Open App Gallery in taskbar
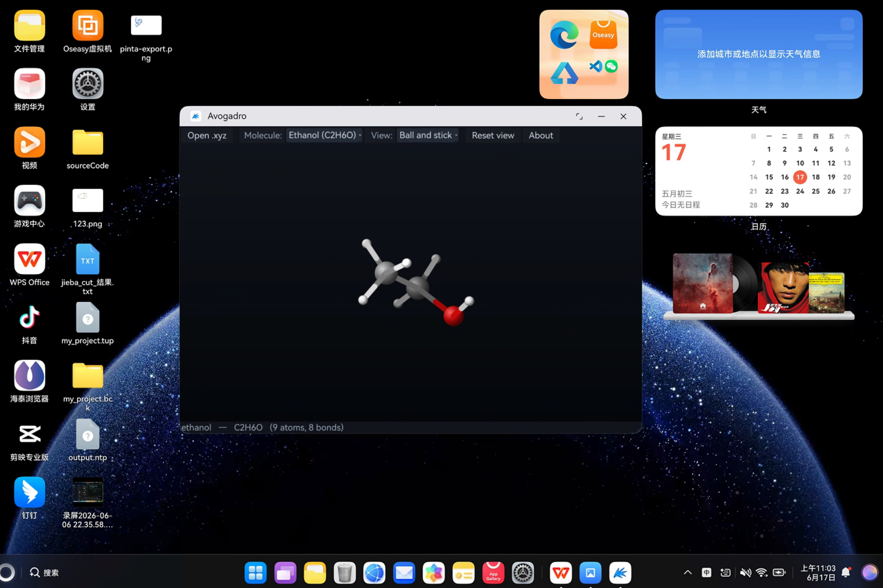This screenshot has width=883, height=588. (493, 572)
